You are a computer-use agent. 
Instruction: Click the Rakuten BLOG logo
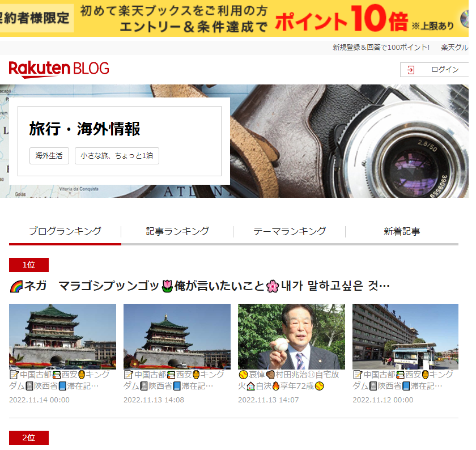(59, 69)
